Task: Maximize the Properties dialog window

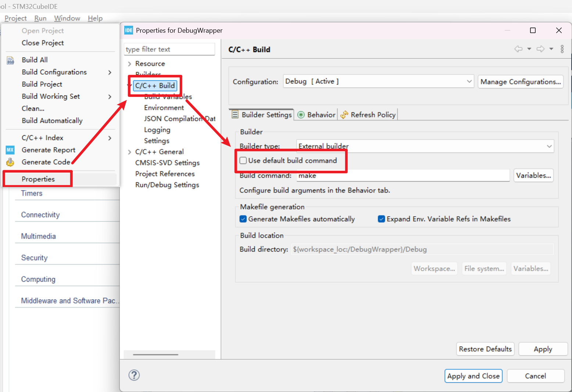Action: [x=533, y=30]
